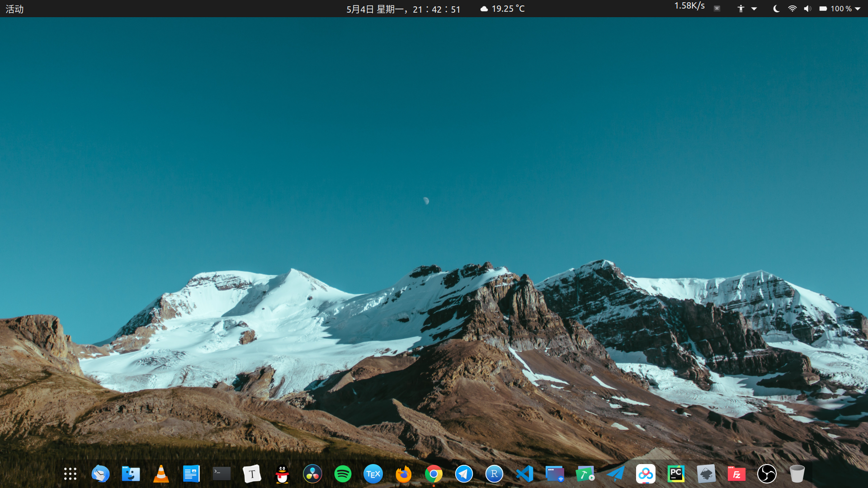Image resolution: width=868 pixels, height=488 pixels.
Task: Launch VLC media player from dock
Action: point(161,474)
